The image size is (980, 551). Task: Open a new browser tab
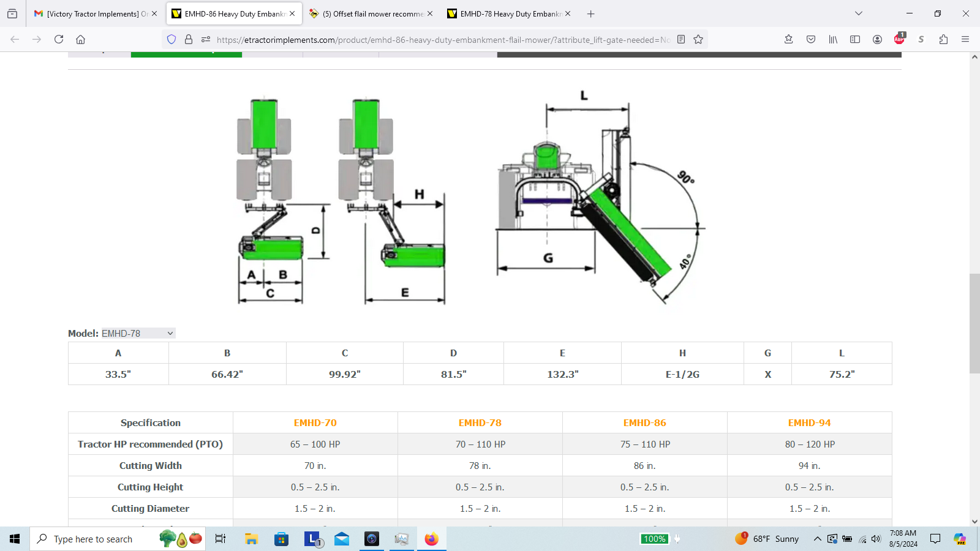coord(590,13)
